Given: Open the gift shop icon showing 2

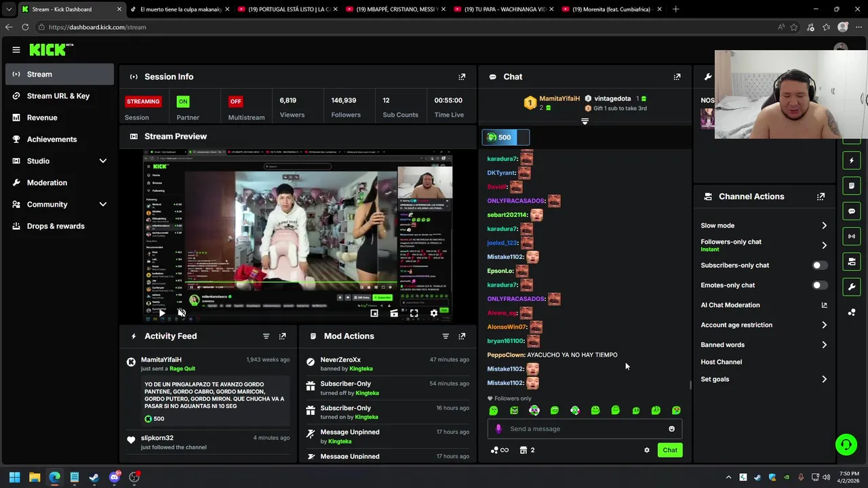Looking at the screenshot, I should point(527,450).
